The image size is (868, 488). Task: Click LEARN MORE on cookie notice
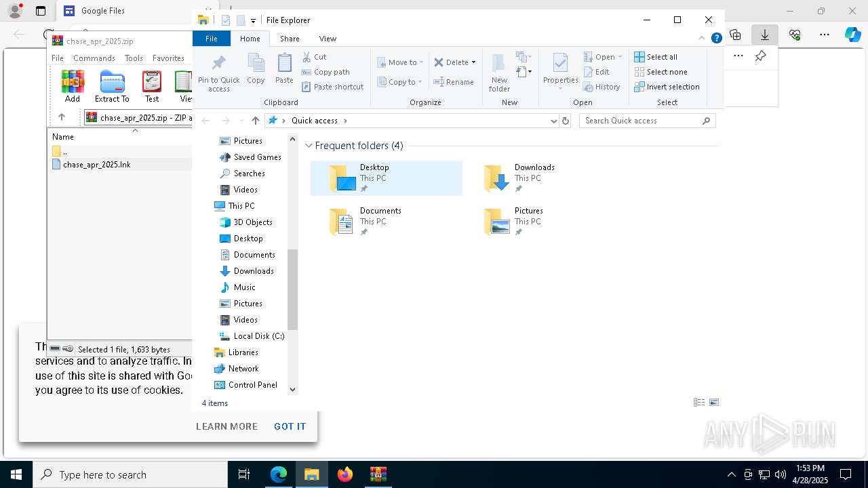click(226, 426)
